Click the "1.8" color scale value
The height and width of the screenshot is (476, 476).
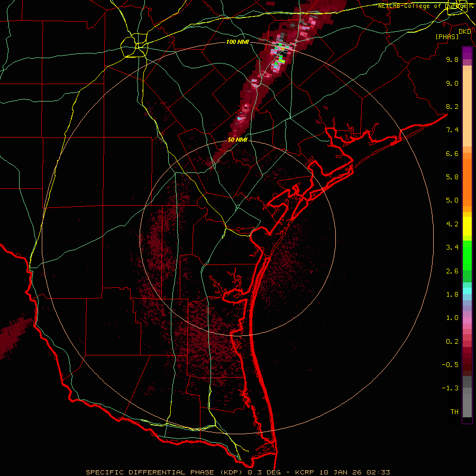pos(452,295)
